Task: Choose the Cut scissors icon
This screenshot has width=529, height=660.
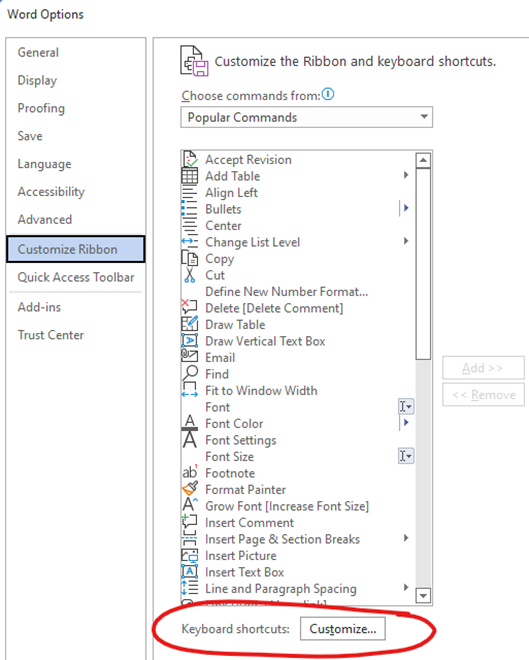Action: (190, 275)
